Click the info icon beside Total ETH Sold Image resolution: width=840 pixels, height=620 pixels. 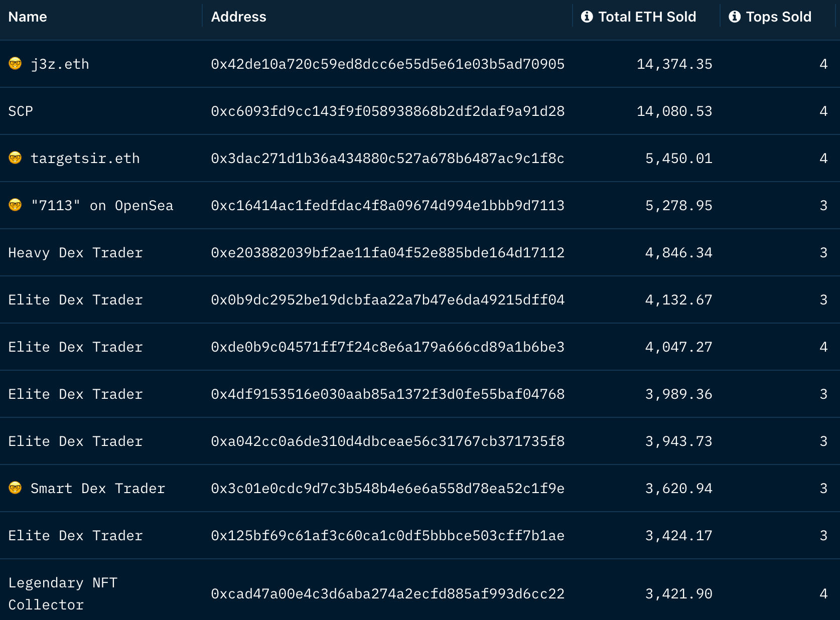pos(587,17)
